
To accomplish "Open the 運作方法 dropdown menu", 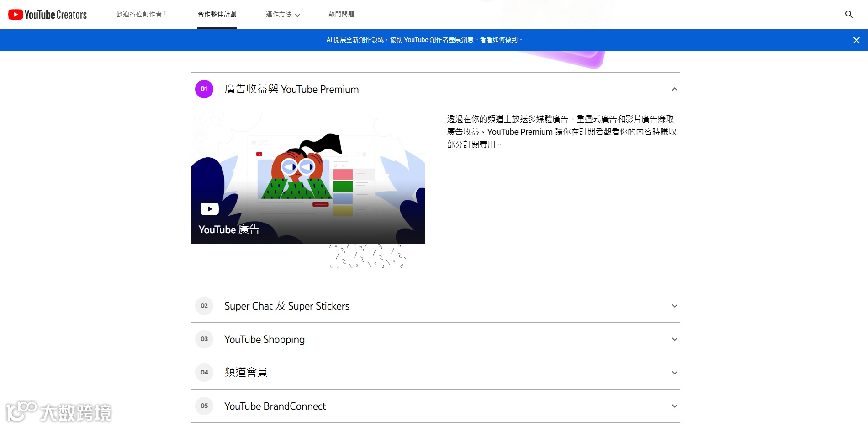I will (x=283, y=15).
